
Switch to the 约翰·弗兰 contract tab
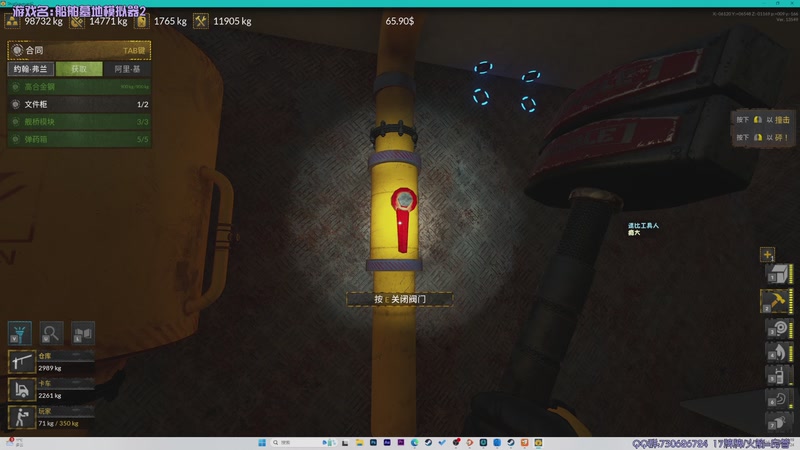click(31, 69)
